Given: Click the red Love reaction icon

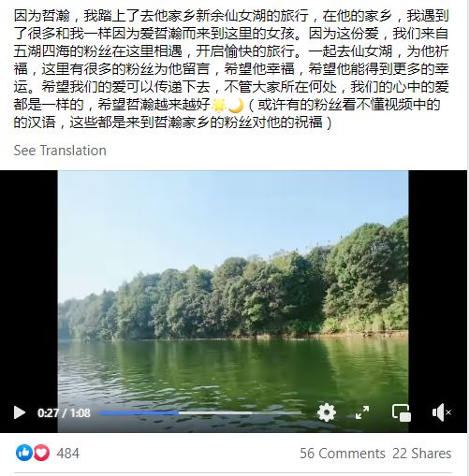Looking at the screenshot, I should click(41, 453).
